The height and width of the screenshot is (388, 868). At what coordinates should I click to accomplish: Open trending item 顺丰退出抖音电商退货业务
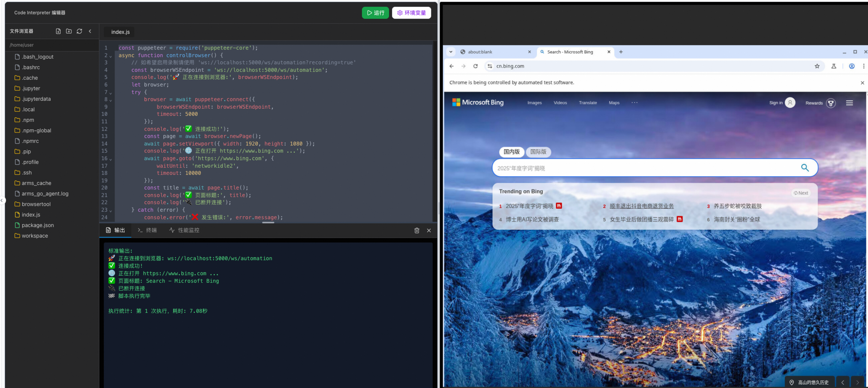641,206
